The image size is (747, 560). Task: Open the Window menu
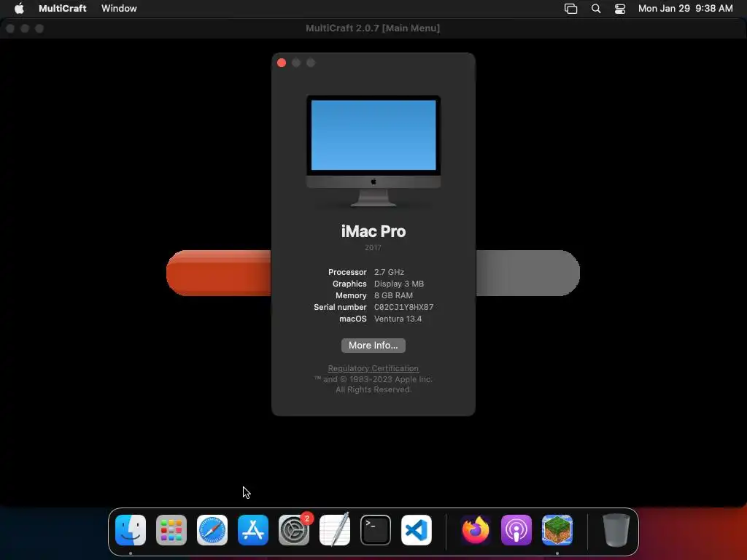coord(119,8)
